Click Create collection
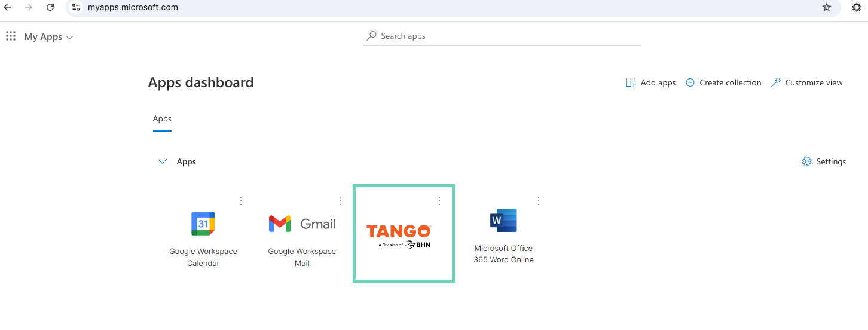This screenshot has height=330, width=868. coord(723,82)
